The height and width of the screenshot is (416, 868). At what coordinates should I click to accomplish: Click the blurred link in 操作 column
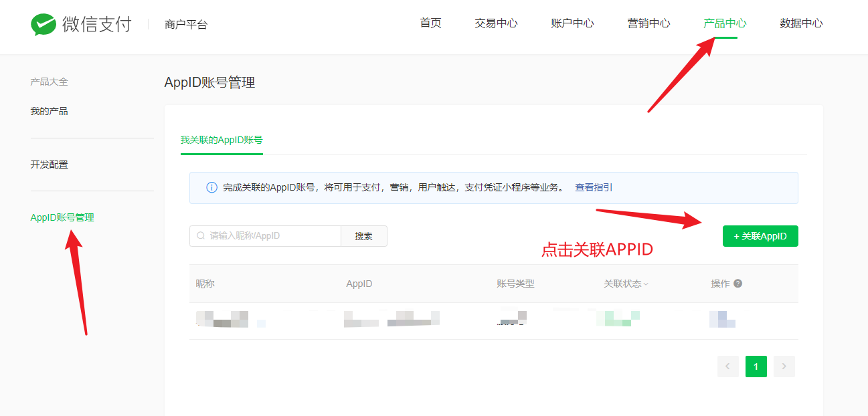[x=722, y=319]
